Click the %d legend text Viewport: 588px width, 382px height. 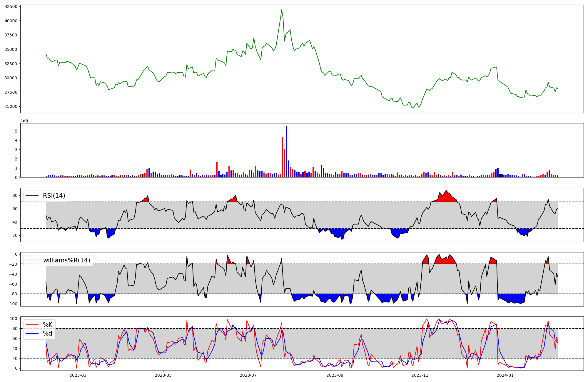coord(48,334)
